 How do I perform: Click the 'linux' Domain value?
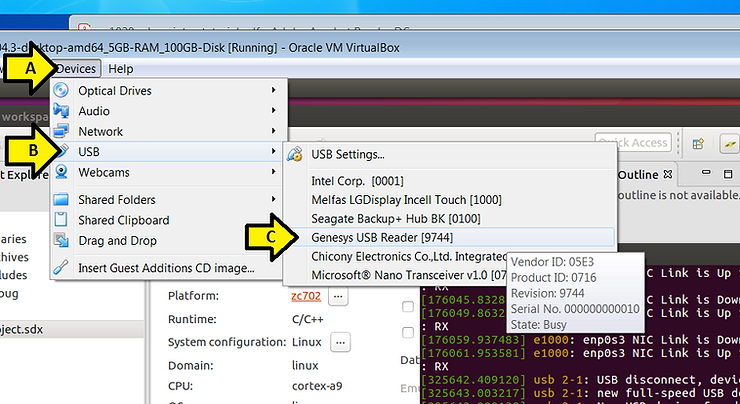(x=305, y=365)
